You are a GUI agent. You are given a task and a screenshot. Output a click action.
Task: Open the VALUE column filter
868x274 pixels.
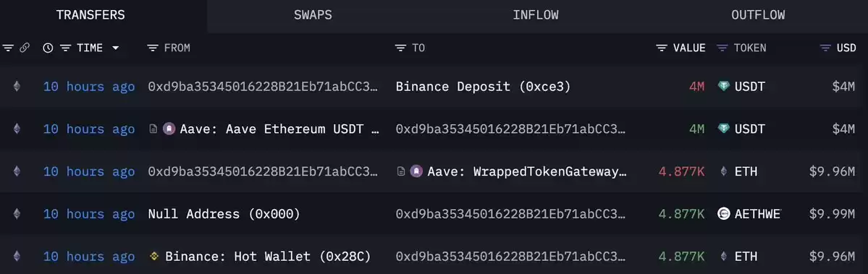pos(662,48)
